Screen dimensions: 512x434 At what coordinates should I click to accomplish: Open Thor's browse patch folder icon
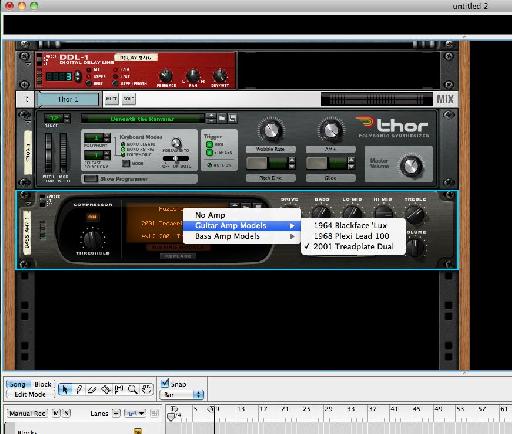click(x=222, y=118)
